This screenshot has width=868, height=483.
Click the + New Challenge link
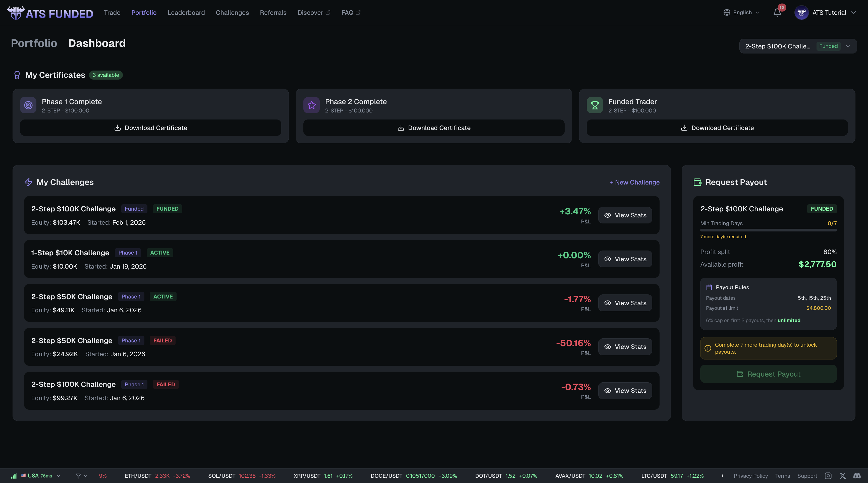point(634,182)
